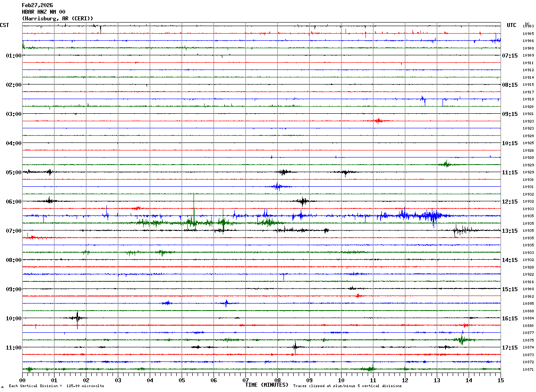Click the red burst on the 03:15 trace

point(378,120)
